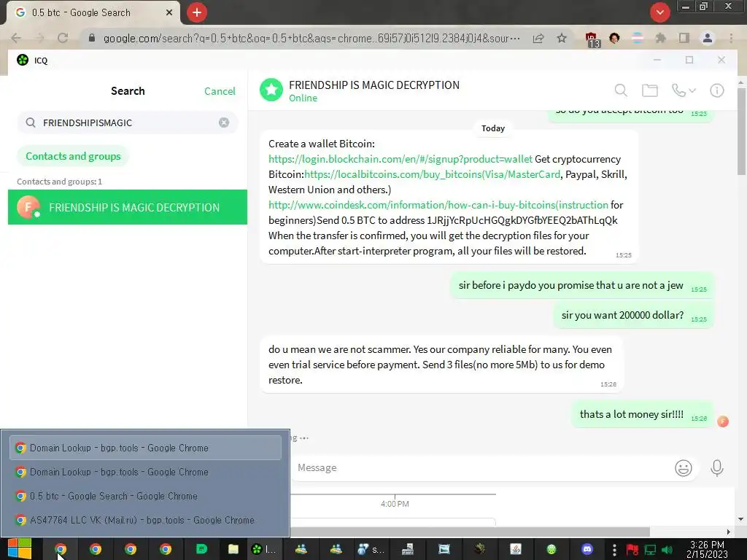Click the Today date label

pos(492,128)
